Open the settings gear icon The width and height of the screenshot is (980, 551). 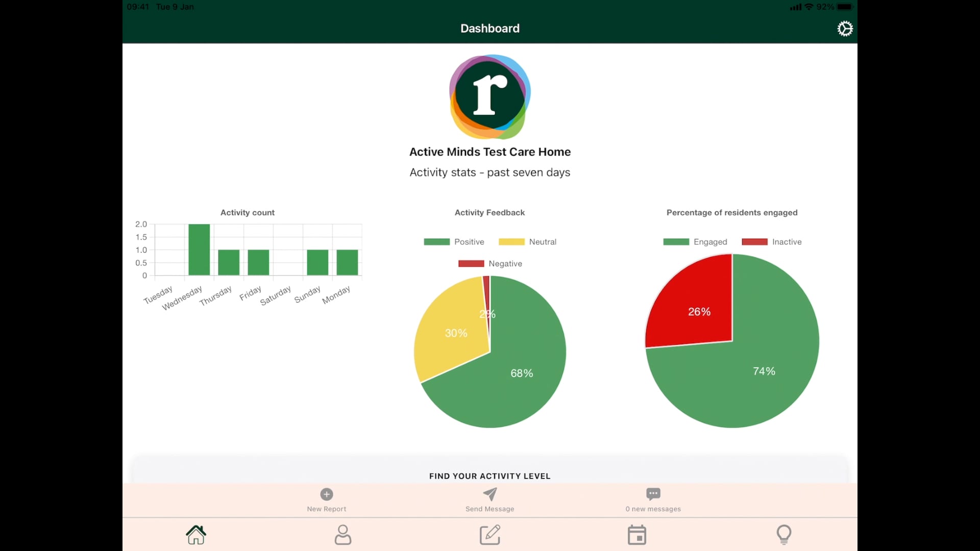coord(845,29)
